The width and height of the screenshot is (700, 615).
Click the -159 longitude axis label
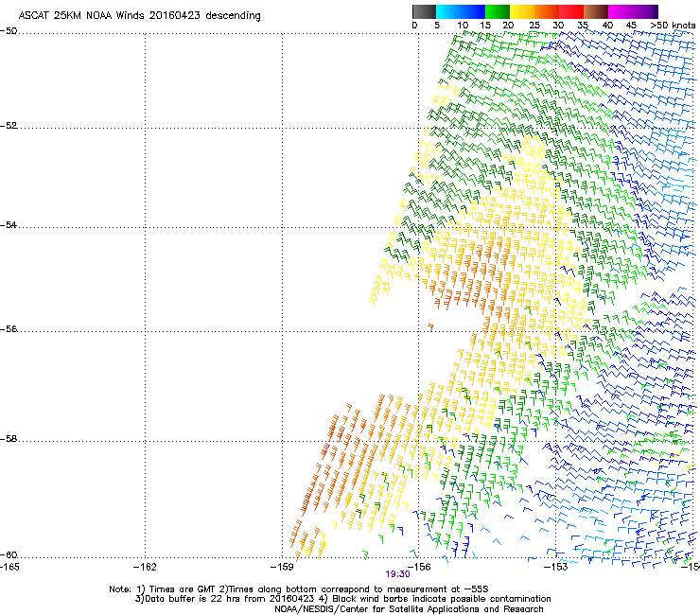coord(282,567)
